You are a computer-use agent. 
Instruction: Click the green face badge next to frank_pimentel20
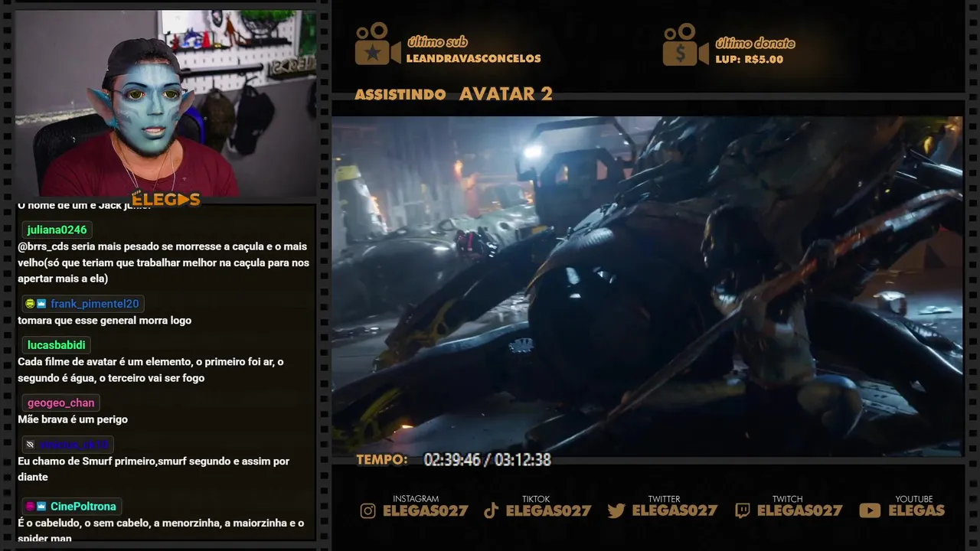coord(30,304)
